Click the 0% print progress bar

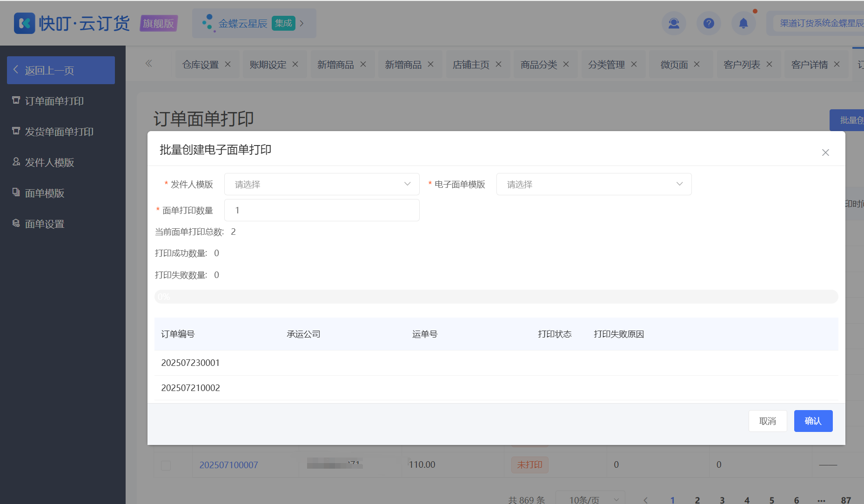[x=496, y=297]
